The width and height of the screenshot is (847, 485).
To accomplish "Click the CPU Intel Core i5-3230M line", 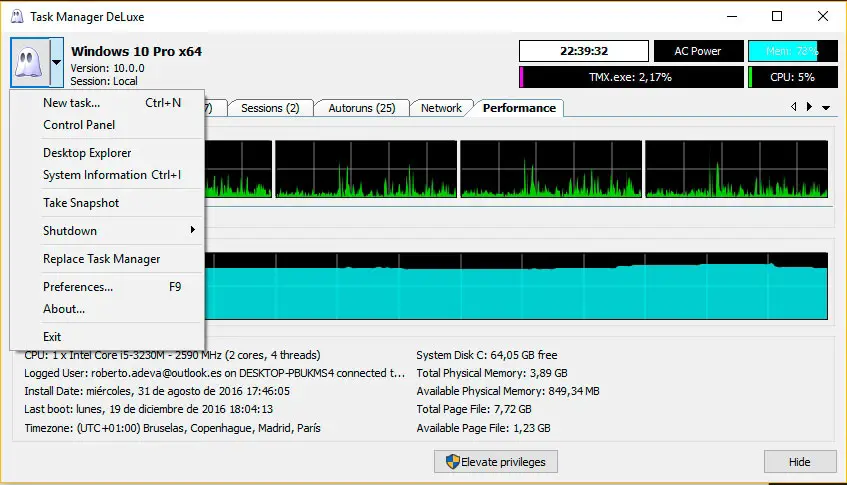I will pos(172,355).
